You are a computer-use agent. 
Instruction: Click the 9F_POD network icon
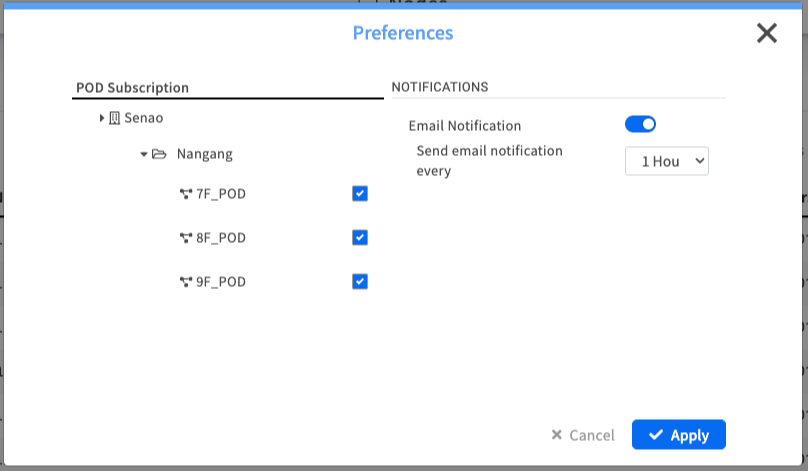[x=185, y=282]
